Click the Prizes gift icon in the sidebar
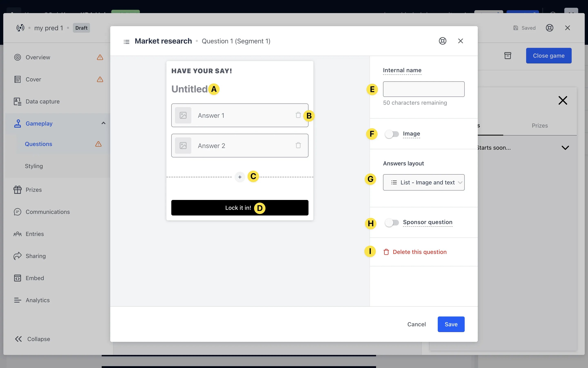The image size is (588, 368). pos(18,190)
